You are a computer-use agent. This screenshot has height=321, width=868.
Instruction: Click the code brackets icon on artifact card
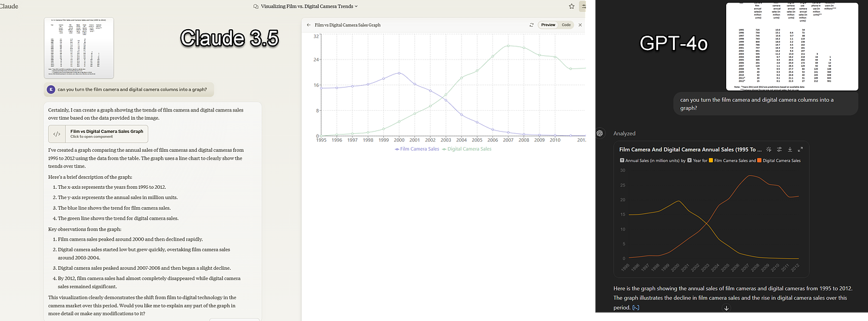57,133
